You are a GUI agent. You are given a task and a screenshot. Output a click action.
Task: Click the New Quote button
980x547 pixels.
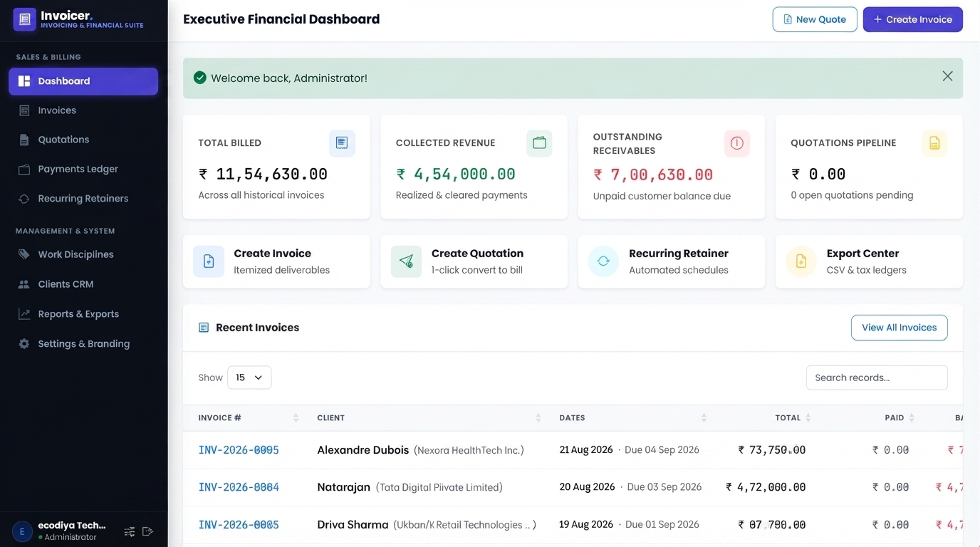815,19
